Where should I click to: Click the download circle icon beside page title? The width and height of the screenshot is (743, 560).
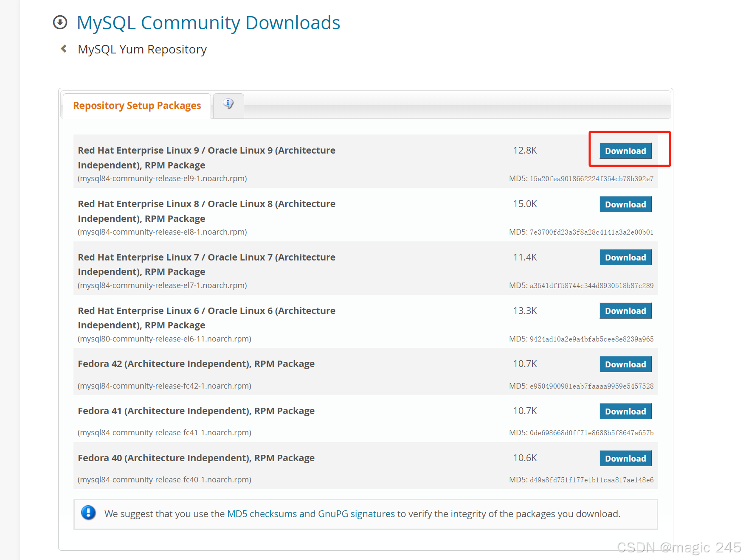(60, 22)
